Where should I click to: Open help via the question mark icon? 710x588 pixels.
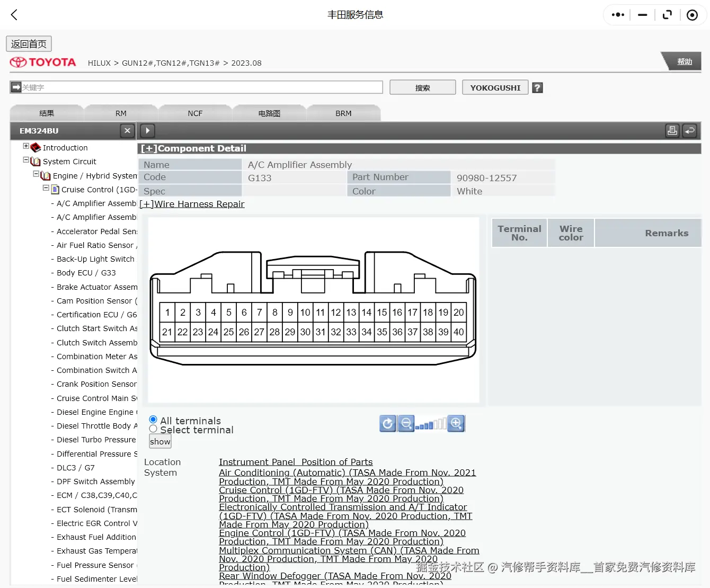coord(537,87)
